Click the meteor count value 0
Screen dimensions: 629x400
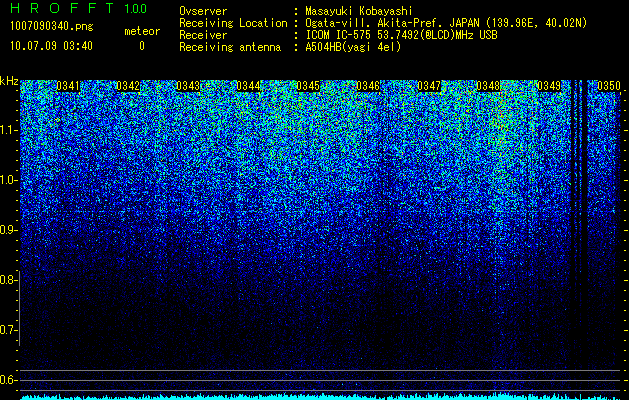point(142,46)
